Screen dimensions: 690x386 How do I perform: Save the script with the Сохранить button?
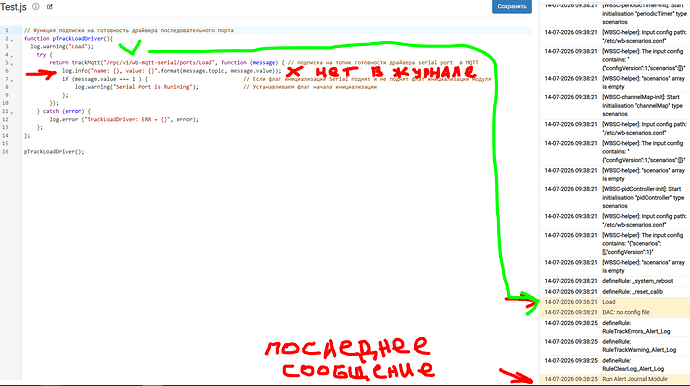(x=512, y=6)
